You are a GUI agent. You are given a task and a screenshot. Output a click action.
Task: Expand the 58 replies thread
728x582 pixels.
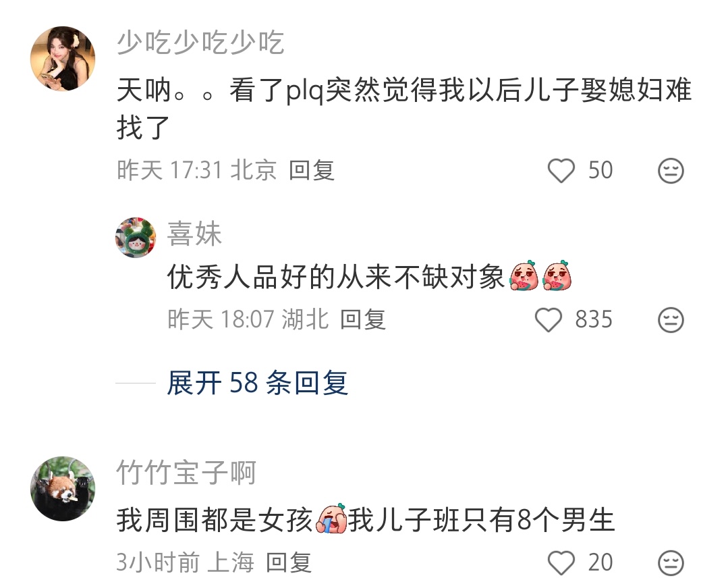[257, 383]
